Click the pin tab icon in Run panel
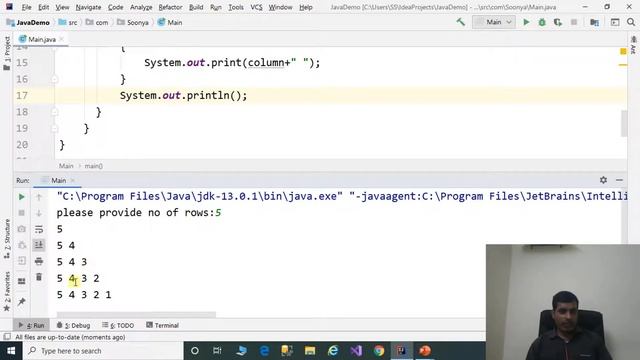 click(22, 302)
